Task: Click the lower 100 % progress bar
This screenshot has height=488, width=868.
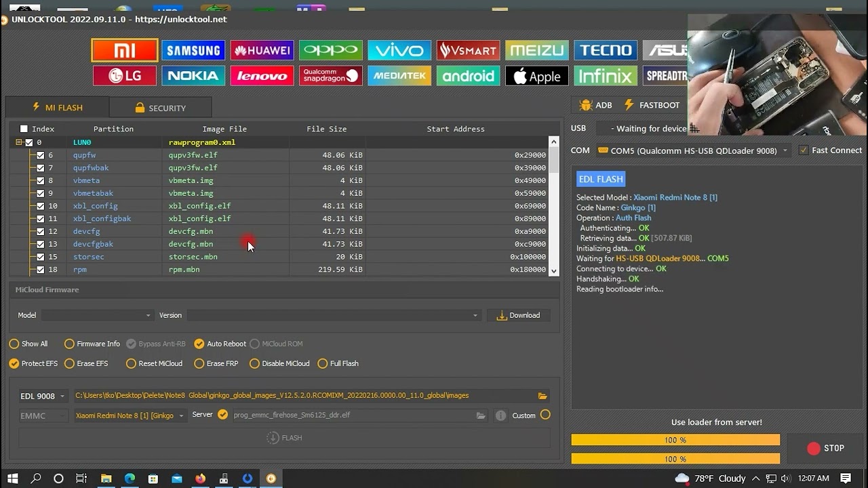Action: click(675, 459)
